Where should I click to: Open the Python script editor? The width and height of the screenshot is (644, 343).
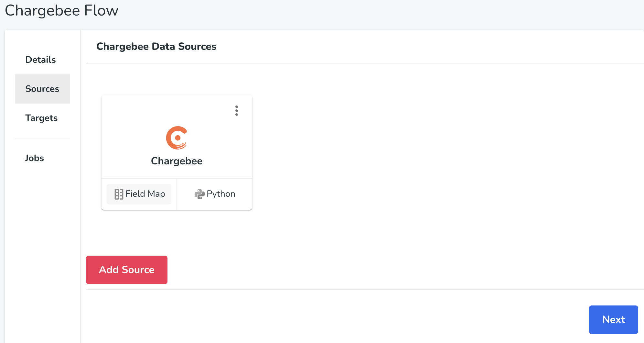coord(215,194)
